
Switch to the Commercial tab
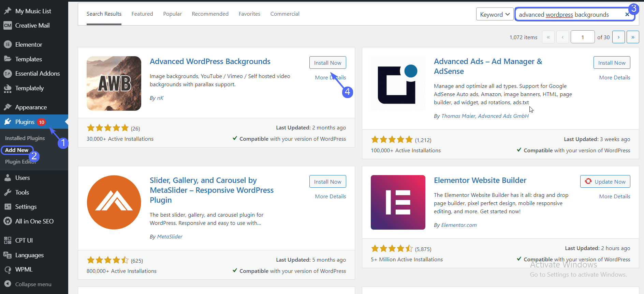[285, 14]
